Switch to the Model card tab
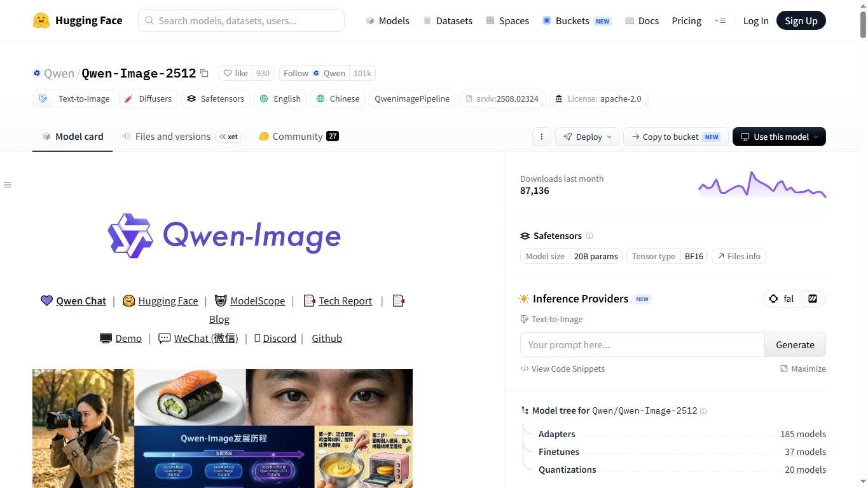 click(x=72, y=136)
